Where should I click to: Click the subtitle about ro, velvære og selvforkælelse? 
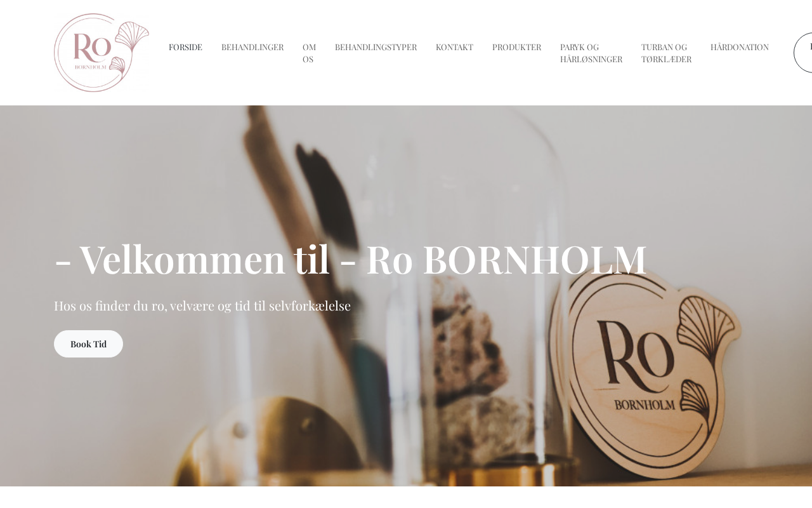click(x=202, y=305)
